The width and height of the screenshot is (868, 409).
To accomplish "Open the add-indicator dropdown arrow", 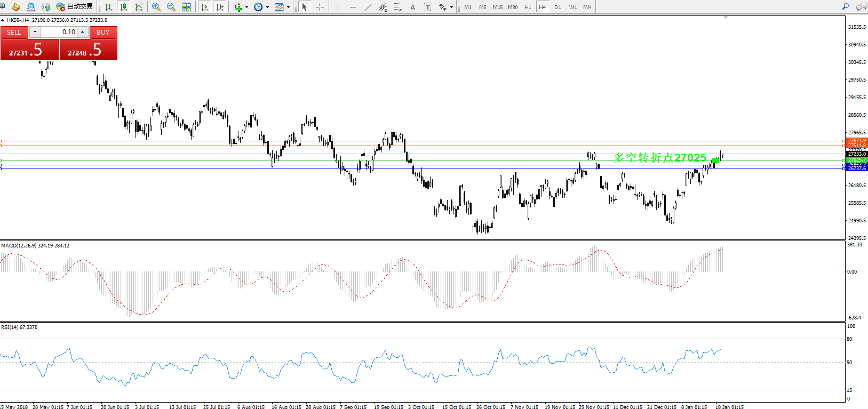I will click(246, 7).
